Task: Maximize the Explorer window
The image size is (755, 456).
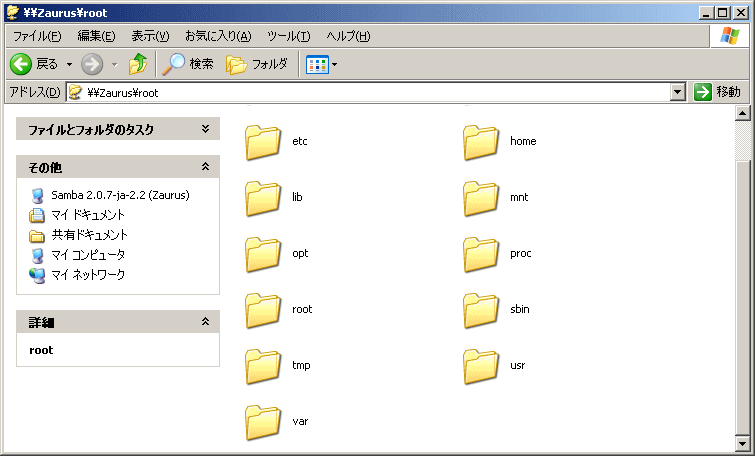Action: coord(723,13)
